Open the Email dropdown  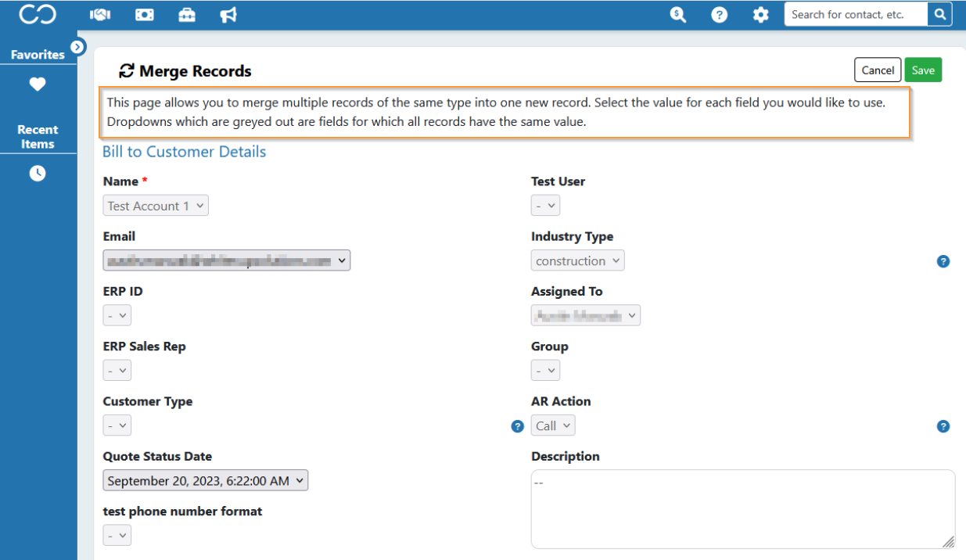227,260
